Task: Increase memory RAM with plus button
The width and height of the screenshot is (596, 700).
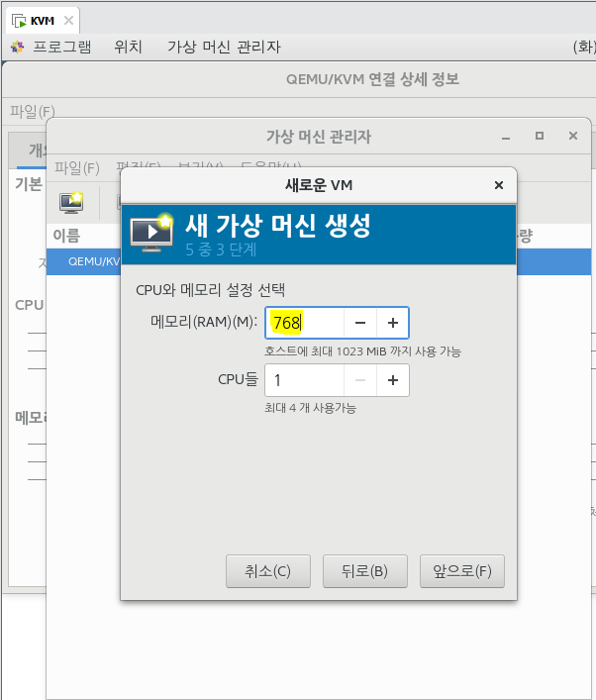Action: [x=393, y=323]
